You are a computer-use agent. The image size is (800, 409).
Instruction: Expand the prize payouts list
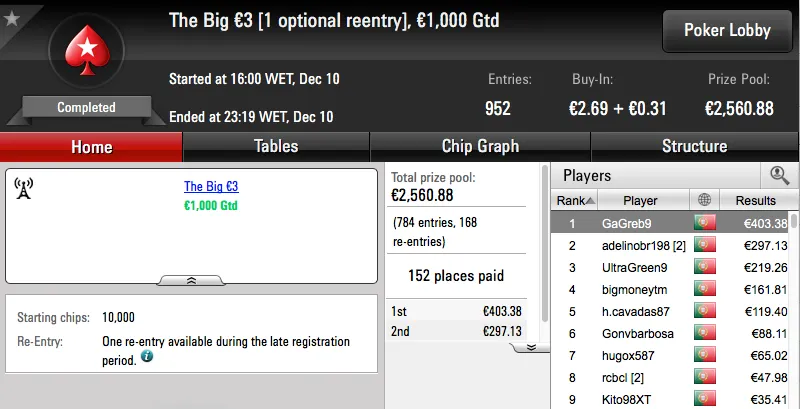pyautogui.click(x=531, y=347)
